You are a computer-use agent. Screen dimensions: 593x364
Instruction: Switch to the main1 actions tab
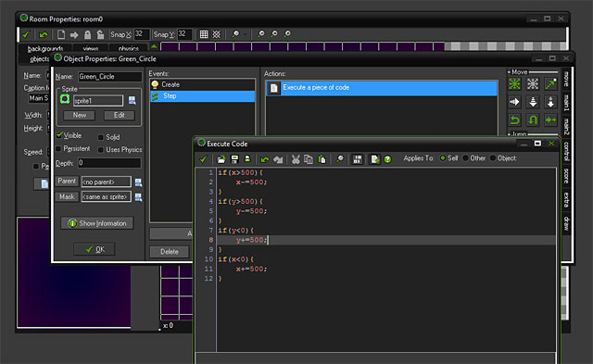[566, 103]
